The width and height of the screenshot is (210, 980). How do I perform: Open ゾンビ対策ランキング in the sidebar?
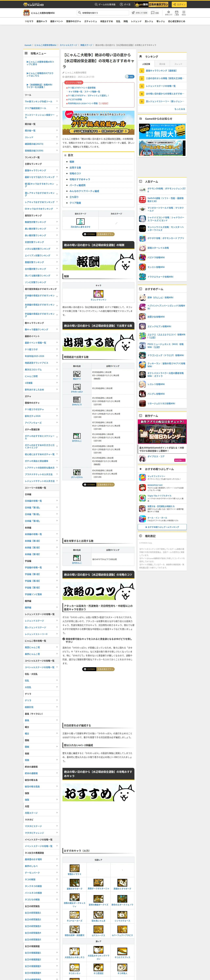pos(41,282)
